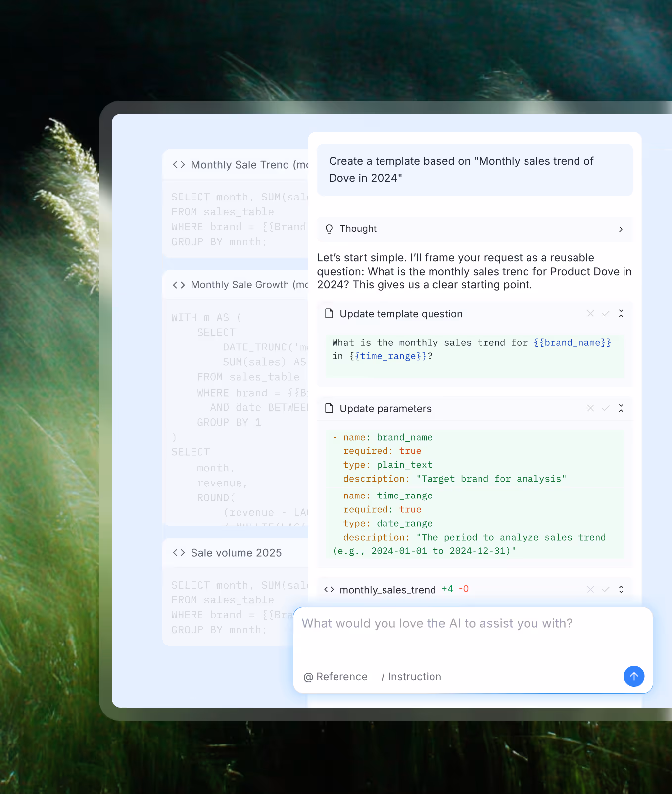This screenshot has width=672, height=794.
Task: Open the Sale volume 2025 template
Action: point(236,553)
